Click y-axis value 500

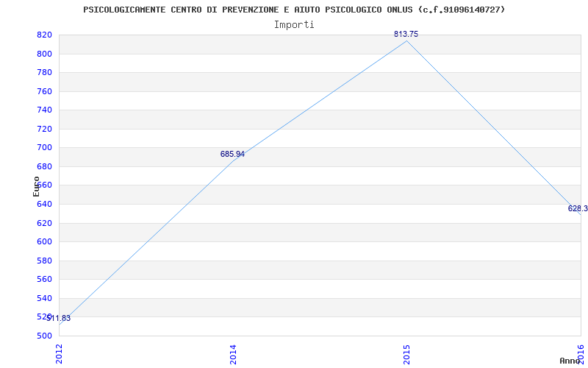(43, 336)
